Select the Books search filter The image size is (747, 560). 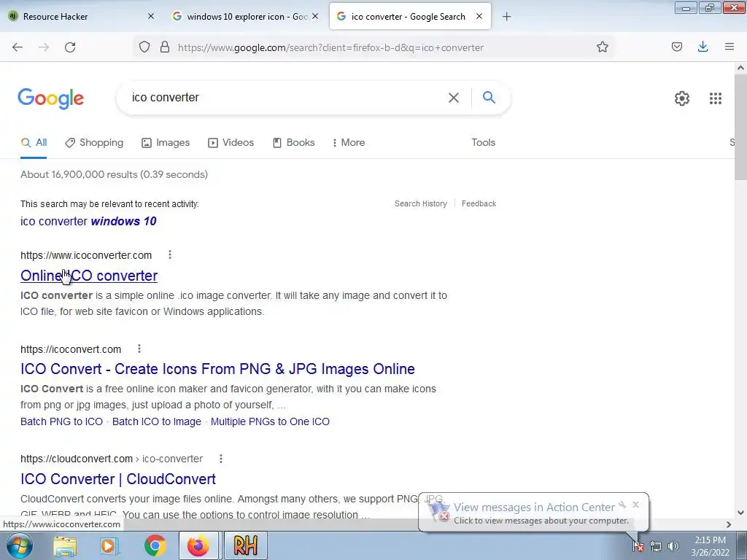293,142
